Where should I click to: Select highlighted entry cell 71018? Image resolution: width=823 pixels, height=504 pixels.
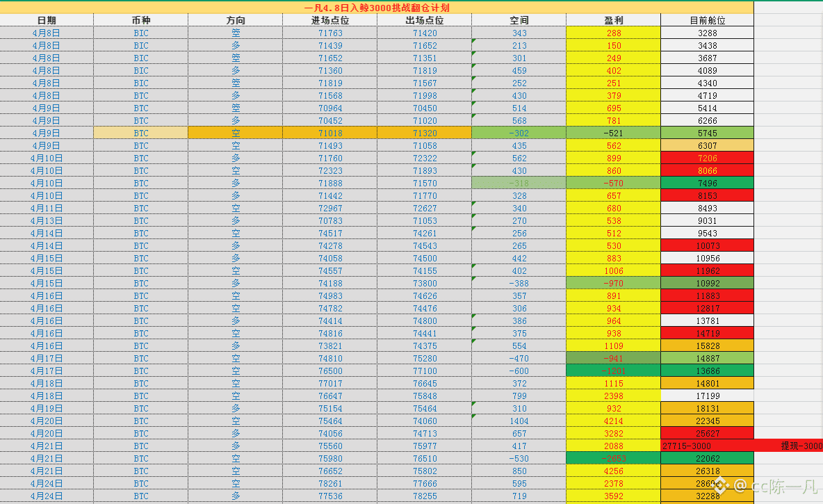point(329,133)
